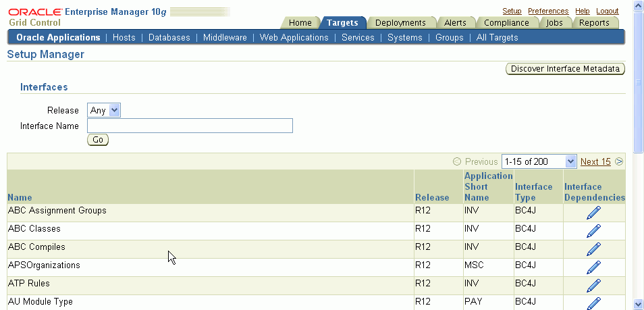This screenshot has width=644, height=310.
Task: Edit dependencies for ABC Classes row
Action: pyautogui.click(x=594, y=231)
